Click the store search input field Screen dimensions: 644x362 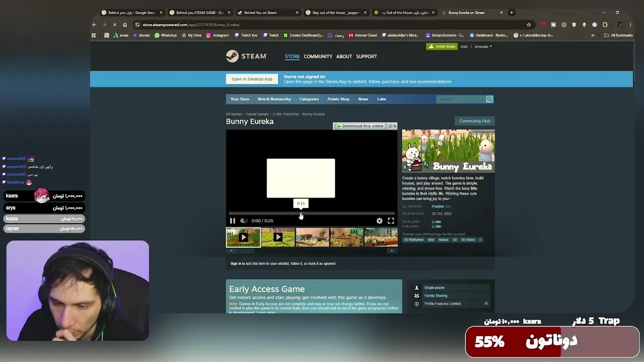[460, 99]
